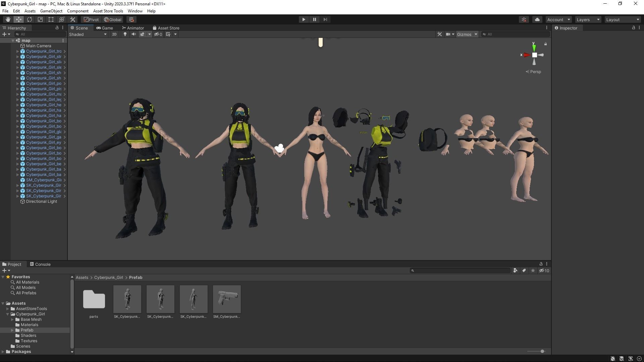Open Collab services icon
Viewport: 644px width, 362px height.
[524, 19]
